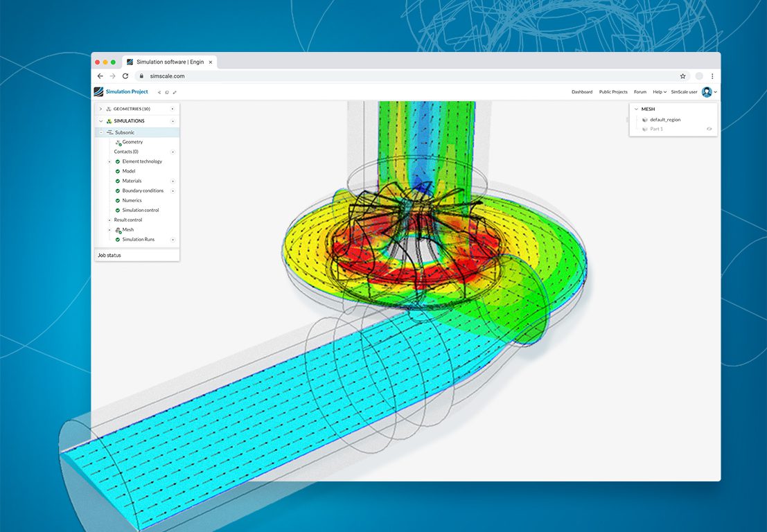767x532 pixels.
Task: Open user account dropdown arrow
Action: [x=715, y=92]
